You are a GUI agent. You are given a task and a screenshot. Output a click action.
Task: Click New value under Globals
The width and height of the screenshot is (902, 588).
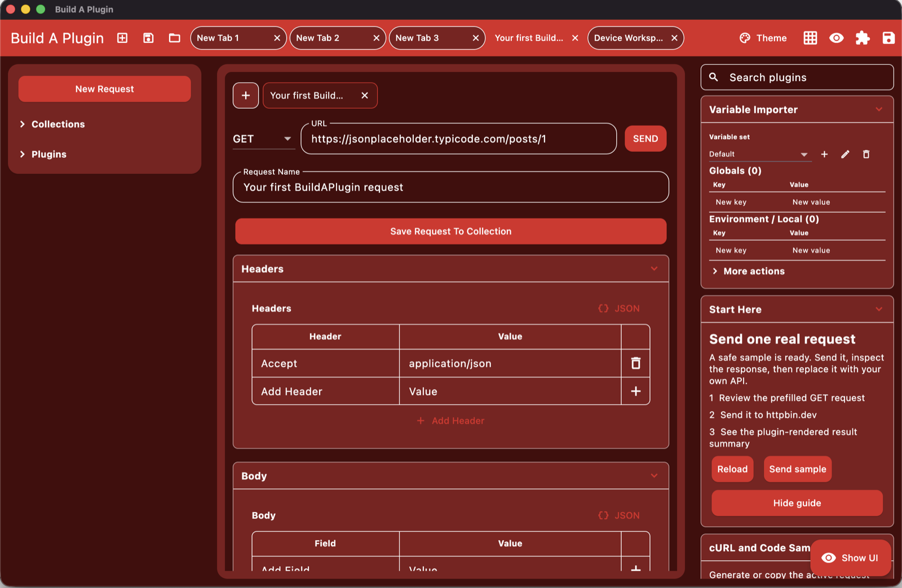[x=811, y=202]
